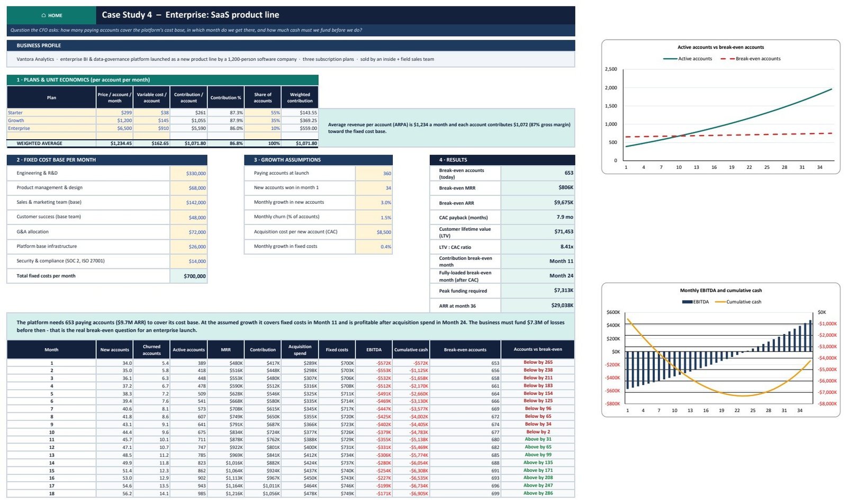The image size is (847, 504).
Task: Select the 'Below by 2' cell in month 10
Action: pos(538,432)
